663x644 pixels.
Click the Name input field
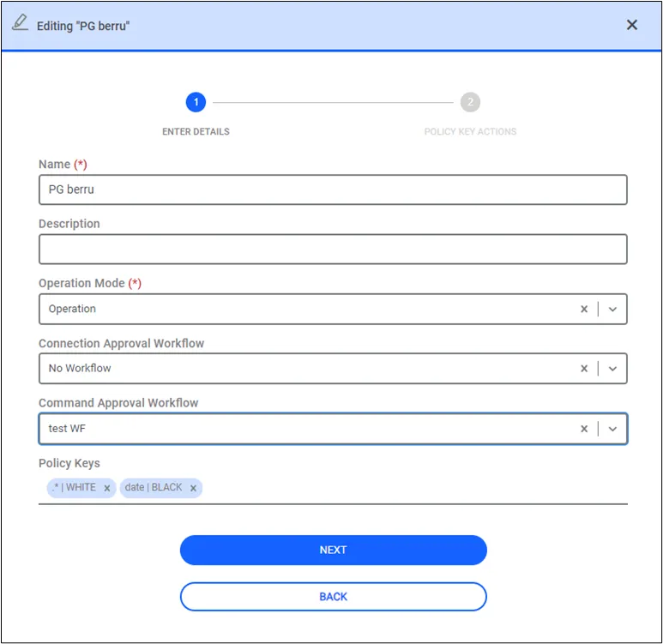point(333,190)
